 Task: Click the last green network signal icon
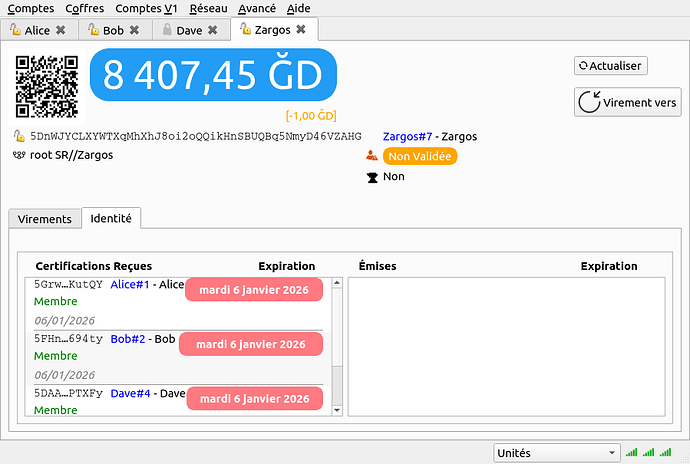pyautogui.click(x=666, y=453)
